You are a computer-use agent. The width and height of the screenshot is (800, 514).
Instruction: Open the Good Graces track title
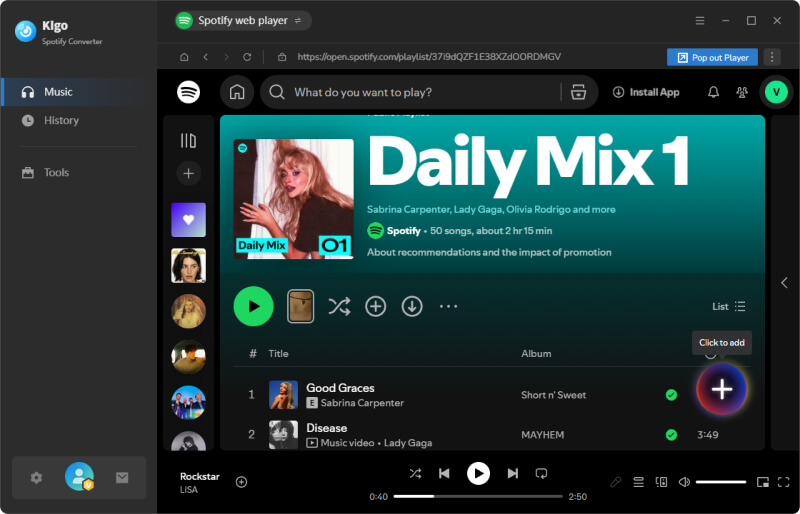click(x=340, y=388)
